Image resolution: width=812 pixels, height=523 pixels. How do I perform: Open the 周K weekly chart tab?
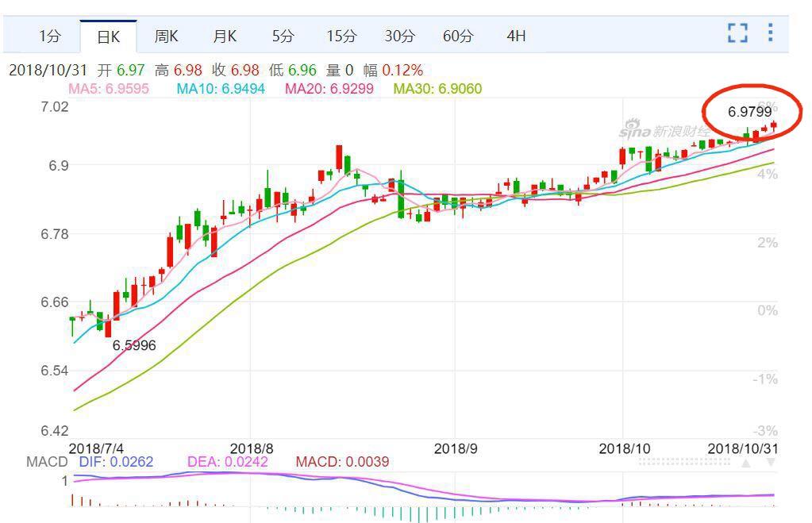coord(166,37)
